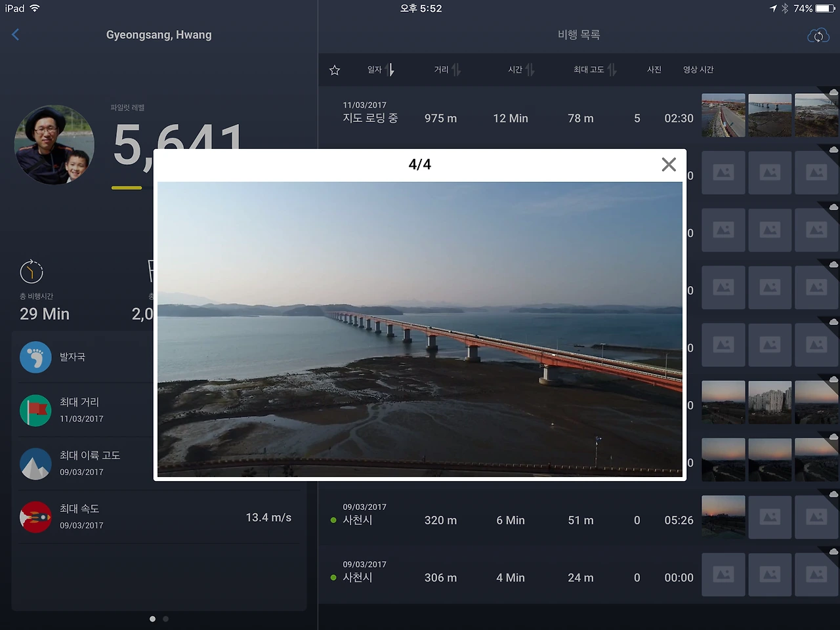The width and height of the screenshot is (840, 630).
Task: Tap the 51 m altitude value
Action: pos(581,520)
